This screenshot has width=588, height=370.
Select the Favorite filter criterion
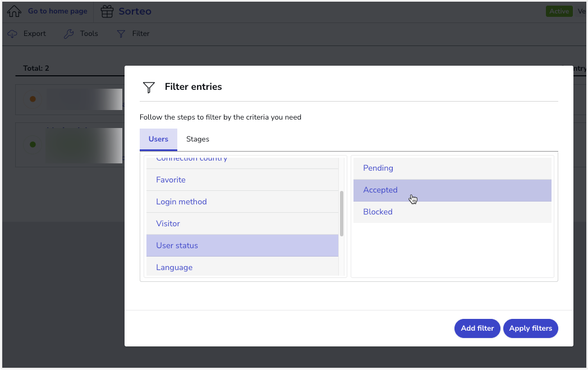[x=242, y=180]
